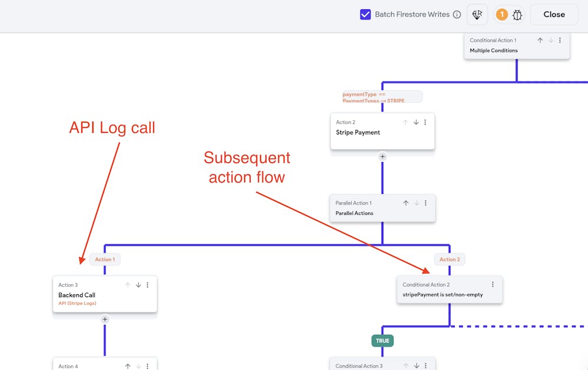This screenshot has height=370, width=588.
Task: Move Conditional Action 1 up with arrow
Action: pyautogui.click(x=540, y=41)
